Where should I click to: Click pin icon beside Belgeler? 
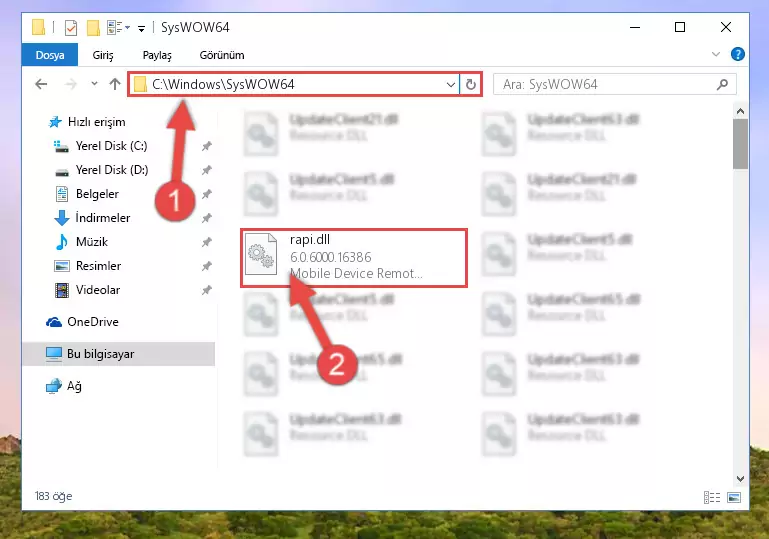coord(206,194)
